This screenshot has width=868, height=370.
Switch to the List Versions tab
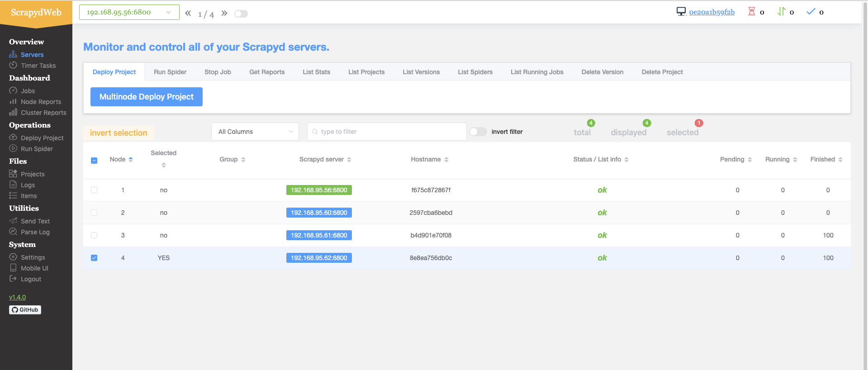click(x=421, y=72)
